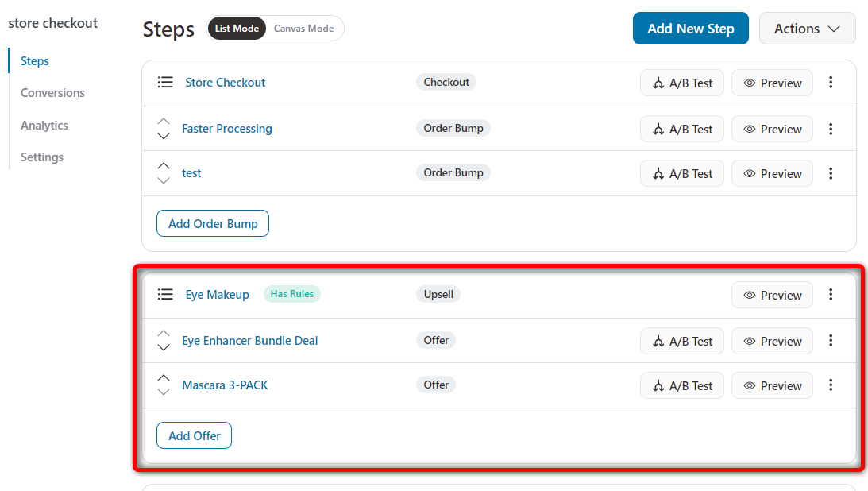This screenshot has width=868, height=491.
Task: Move Faster Processing down with arrow
Action: (x=164, y=136)
